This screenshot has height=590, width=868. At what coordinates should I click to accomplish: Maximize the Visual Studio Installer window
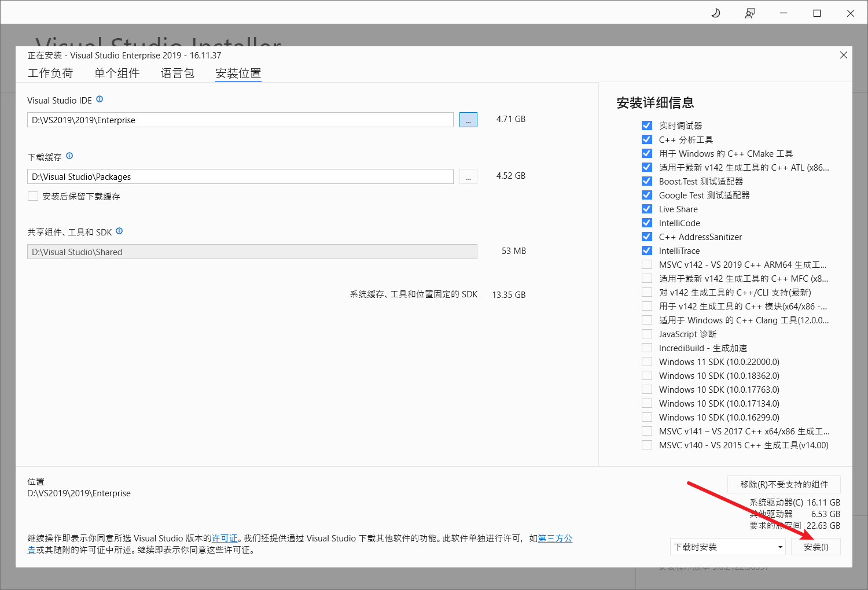817,13
